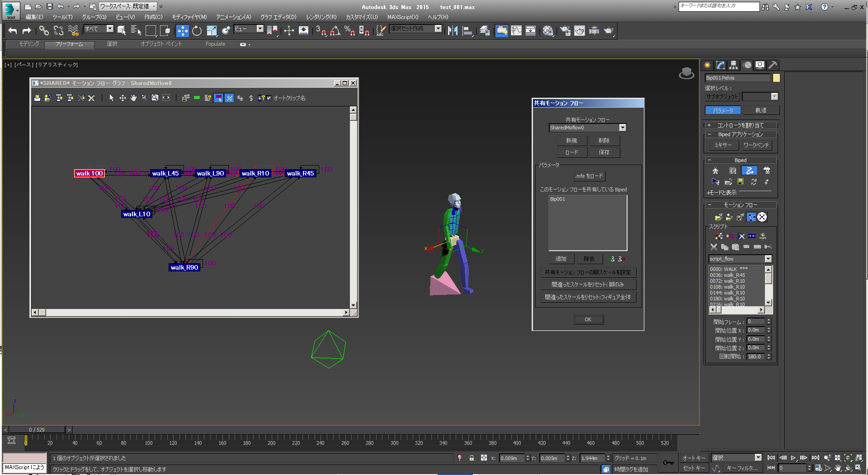Expand the コントローラを割り当て rollout
This screenshot has width=868, height=475.
[740, 125]
